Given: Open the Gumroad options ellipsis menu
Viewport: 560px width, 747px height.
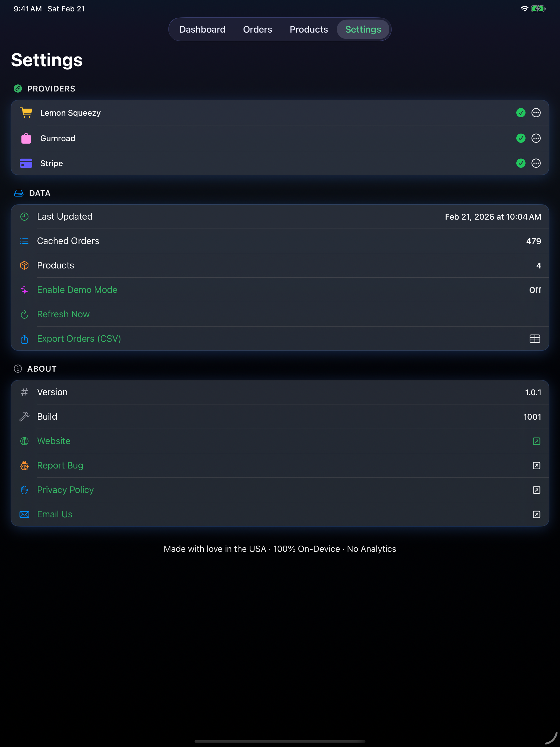Looking at the screenshot, I should click(x=536, y=138).
